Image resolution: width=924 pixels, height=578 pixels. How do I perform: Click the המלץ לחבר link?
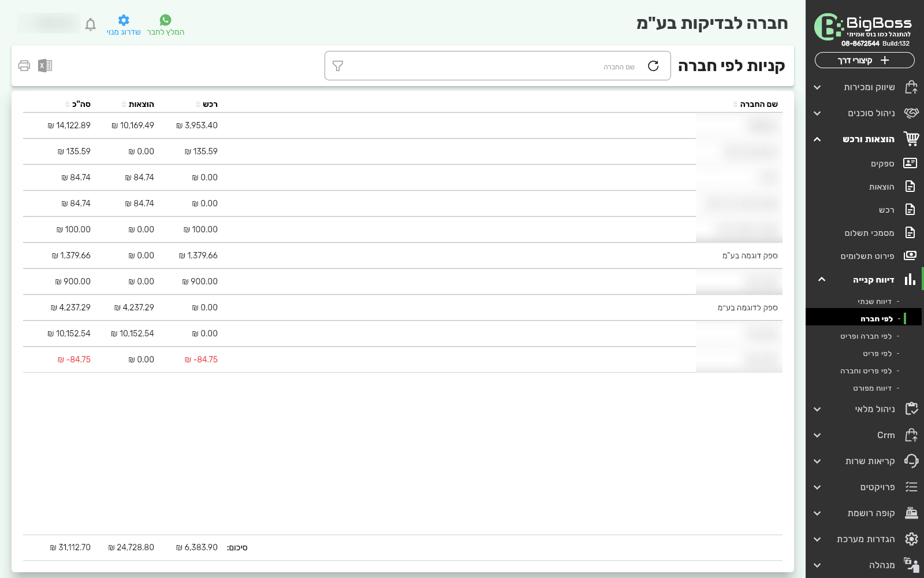tap(166, 32)
